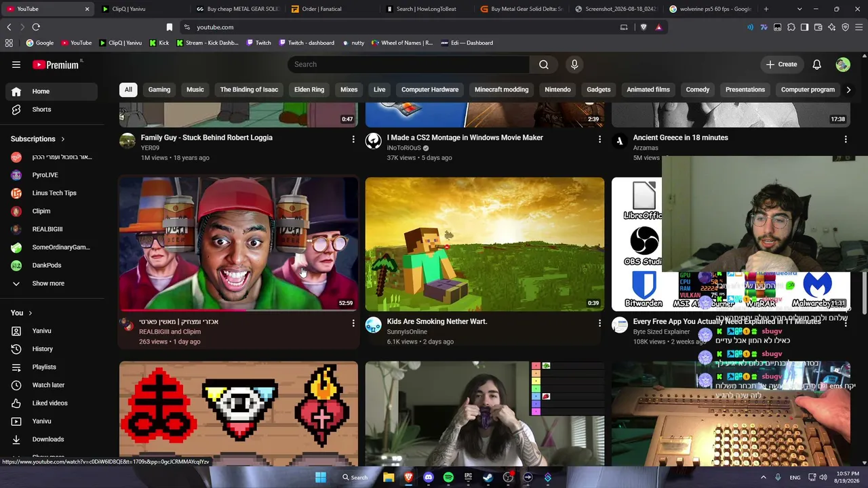The height and width of the screenshot is (488, 868).
Task: Open the Brave Wallet icon
Action: coord(818,27)
